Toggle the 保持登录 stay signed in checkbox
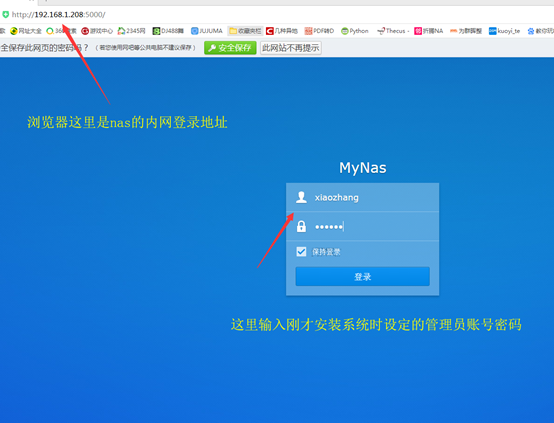Viewport: 554px width, 423px height. tap(301, 252)
